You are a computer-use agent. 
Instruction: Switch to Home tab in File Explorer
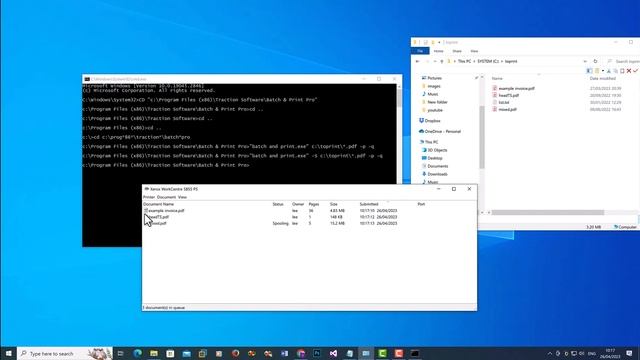[438, 51]
